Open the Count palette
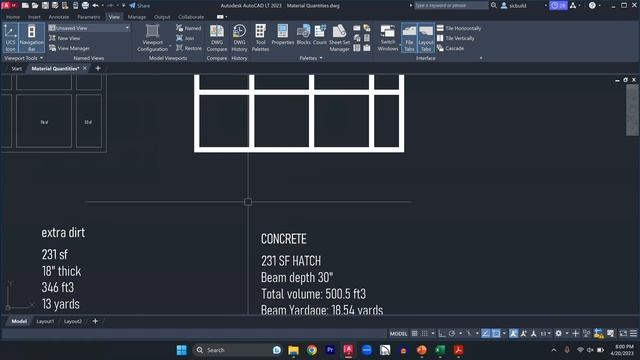The image size is (640, 360). tap(320, 35)
